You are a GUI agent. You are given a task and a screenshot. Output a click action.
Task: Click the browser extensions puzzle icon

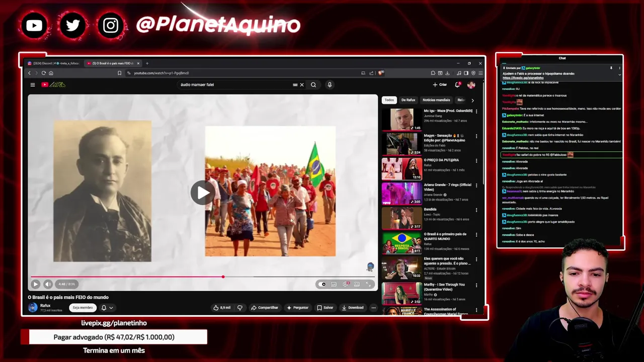tap(433, 73)
